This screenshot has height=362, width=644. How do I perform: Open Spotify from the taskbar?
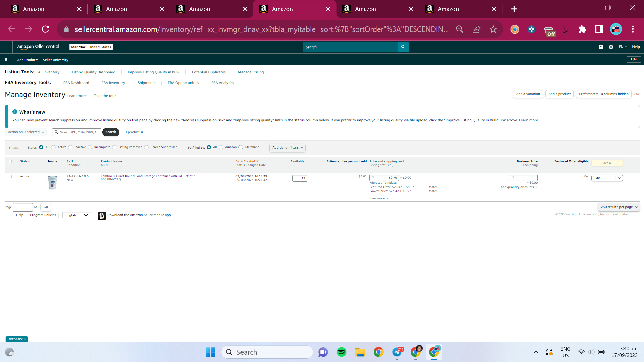(341, 352)
